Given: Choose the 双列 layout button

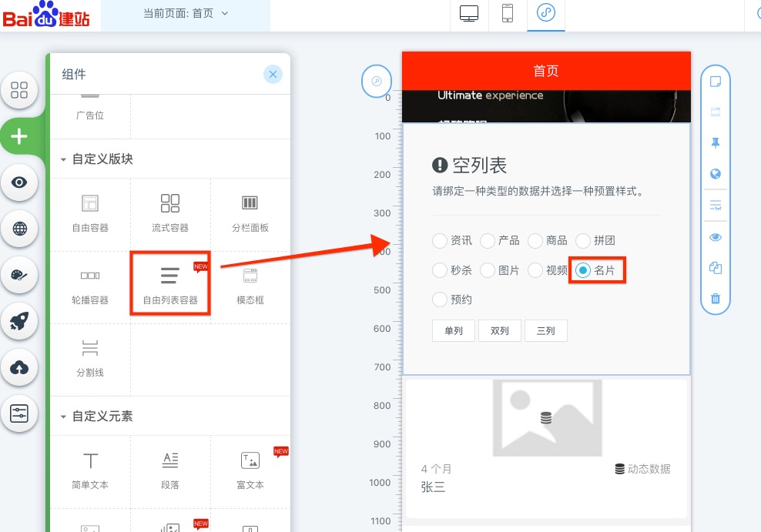Looking at the screenshot, I should [x=499, y=331].
